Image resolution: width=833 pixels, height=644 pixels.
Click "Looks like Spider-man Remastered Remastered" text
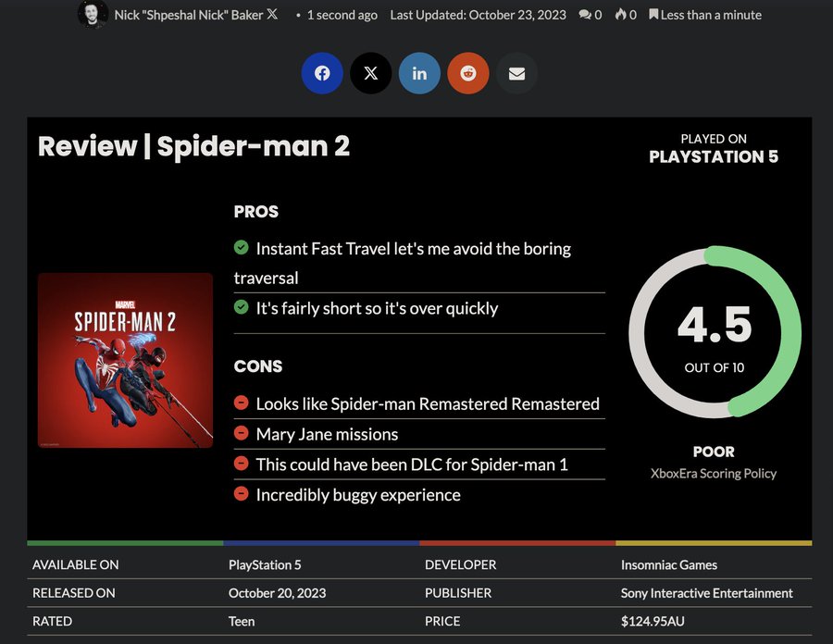click(x=428, y=404)
